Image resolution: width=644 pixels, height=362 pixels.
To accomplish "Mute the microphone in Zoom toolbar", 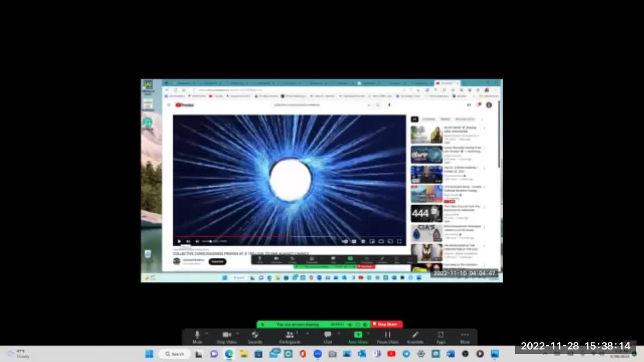I will pyautogui.click(x=197, y=337).
